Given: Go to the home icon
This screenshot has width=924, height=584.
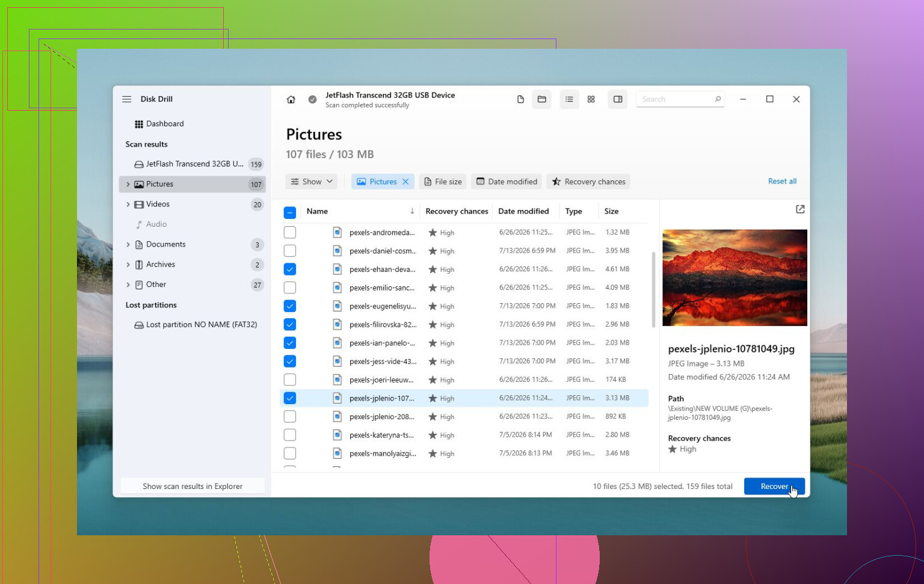Looking at the screenshot, I should (x=291, y=100).
